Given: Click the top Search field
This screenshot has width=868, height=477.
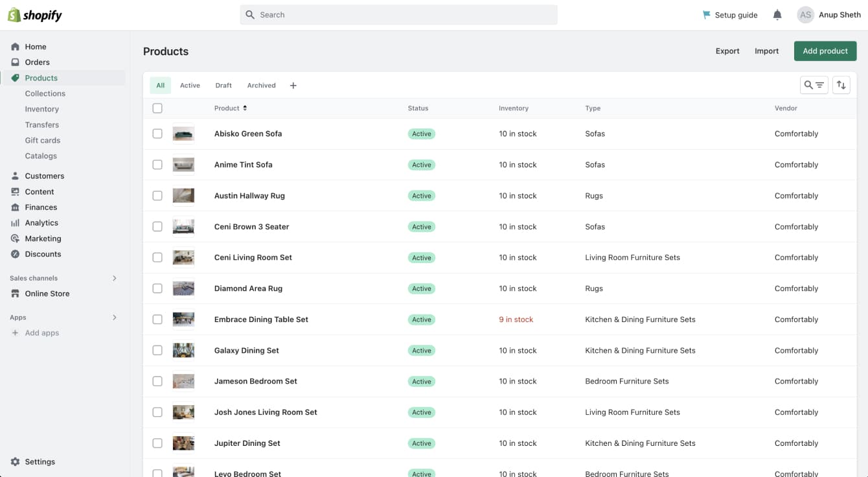Looking at the screenshot, I should pyautogui.click(x=398, y=15).
